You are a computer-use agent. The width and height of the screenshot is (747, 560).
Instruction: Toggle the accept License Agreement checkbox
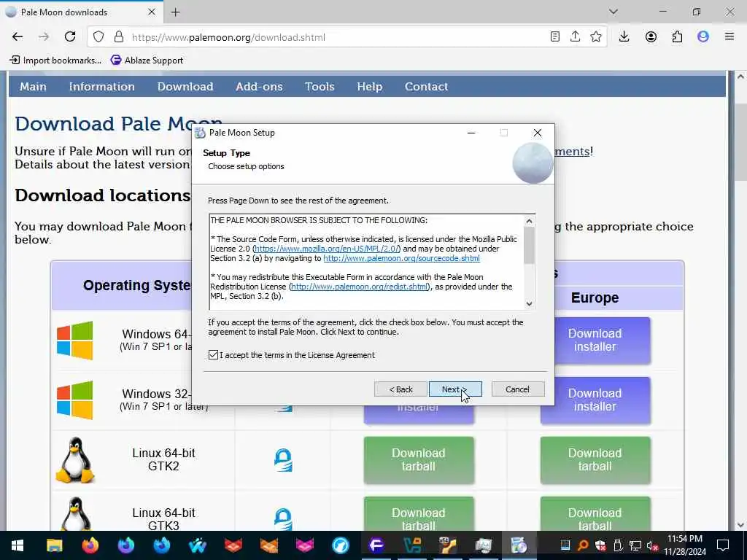point(214,355)
